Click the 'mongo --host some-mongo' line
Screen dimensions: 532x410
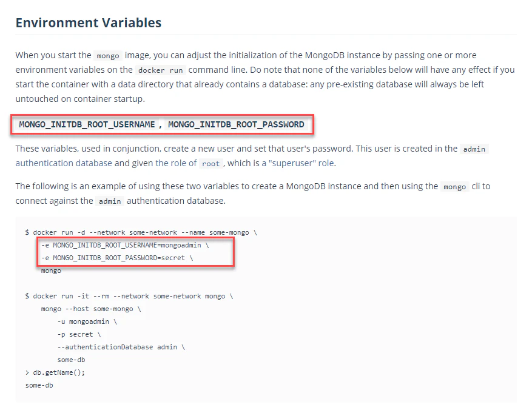tap(91, 309)
